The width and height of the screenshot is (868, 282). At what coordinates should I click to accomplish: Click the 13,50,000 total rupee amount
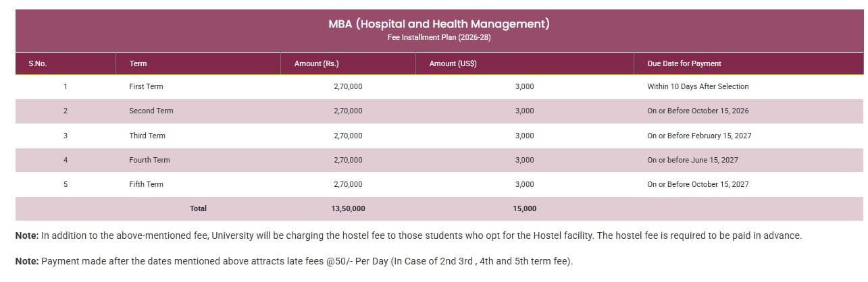click(x=348, y=208)
